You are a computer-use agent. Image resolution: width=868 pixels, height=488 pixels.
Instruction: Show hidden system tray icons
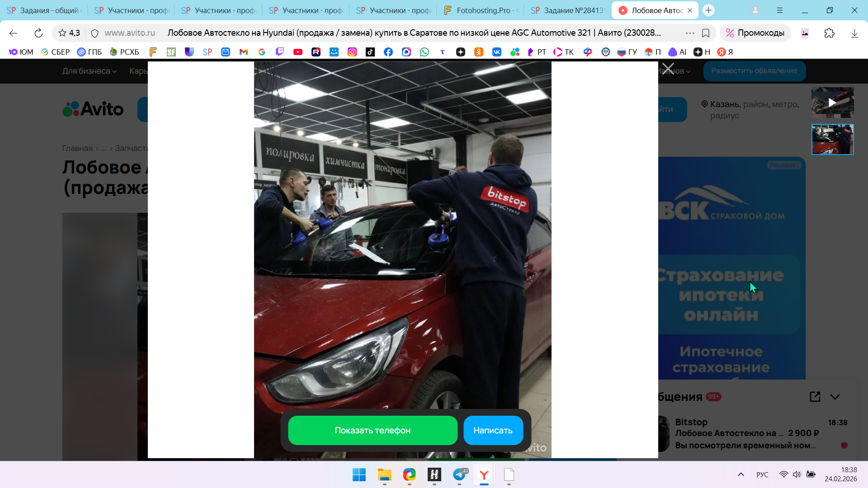(741, 474)
